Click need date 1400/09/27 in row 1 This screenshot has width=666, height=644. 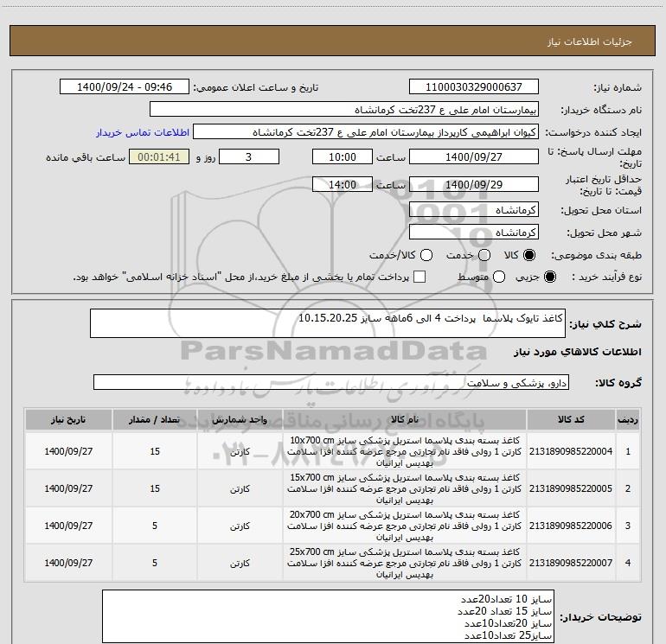[68, 451]
